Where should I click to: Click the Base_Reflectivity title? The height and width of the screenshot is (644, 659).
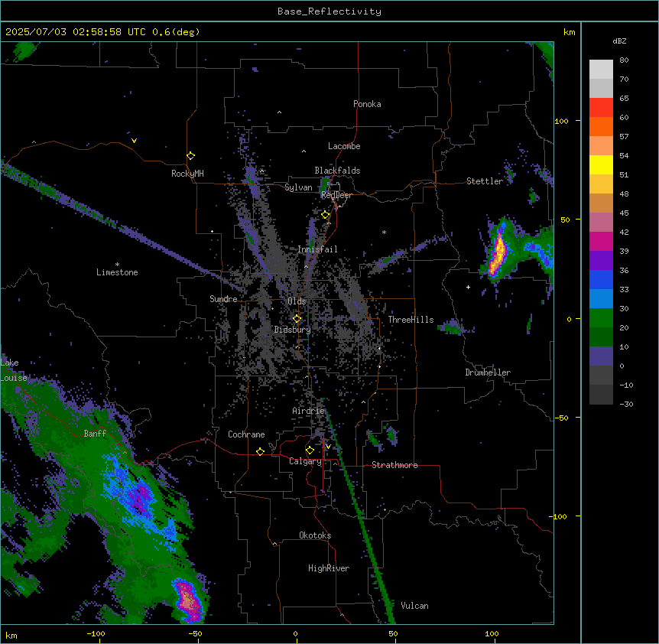tap(329, 11)
